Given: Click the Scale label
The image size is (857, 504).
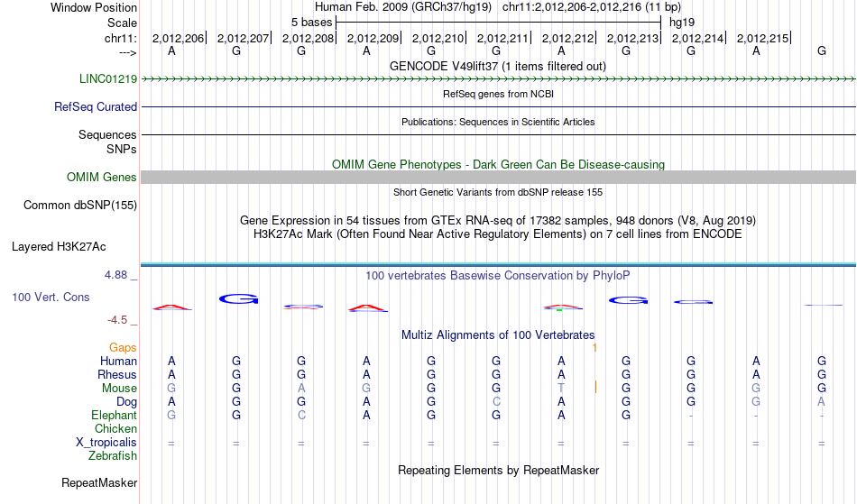Looking at the screenshot, I should (x=123, y=23).
